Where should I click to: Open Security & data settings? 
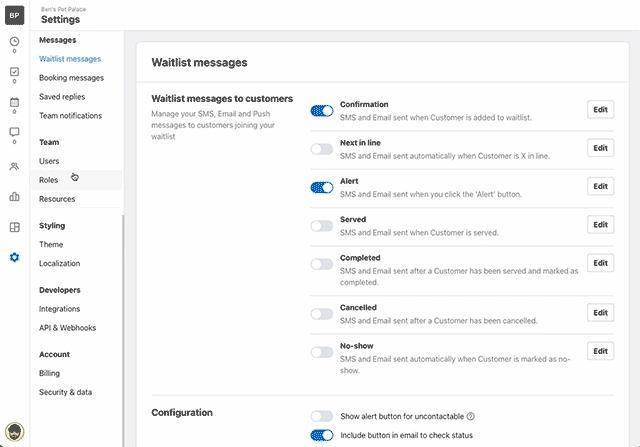(x=65, y=392)
